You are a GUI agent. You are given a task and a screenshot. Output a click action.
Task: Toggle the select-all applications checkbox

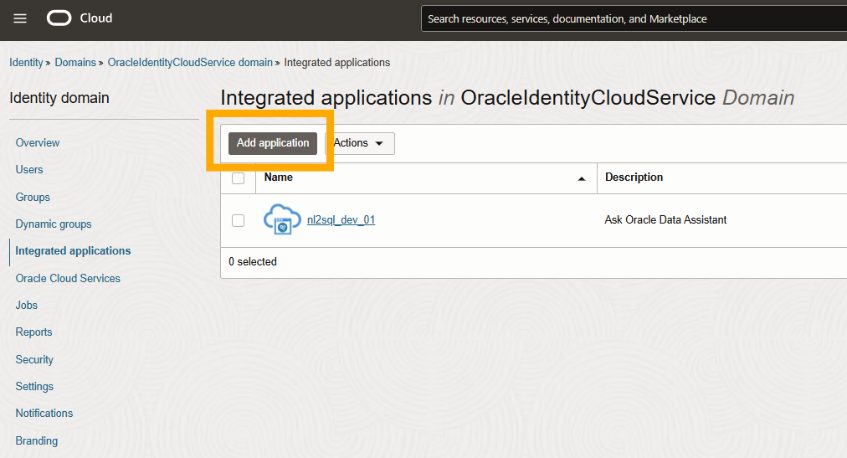238,178
